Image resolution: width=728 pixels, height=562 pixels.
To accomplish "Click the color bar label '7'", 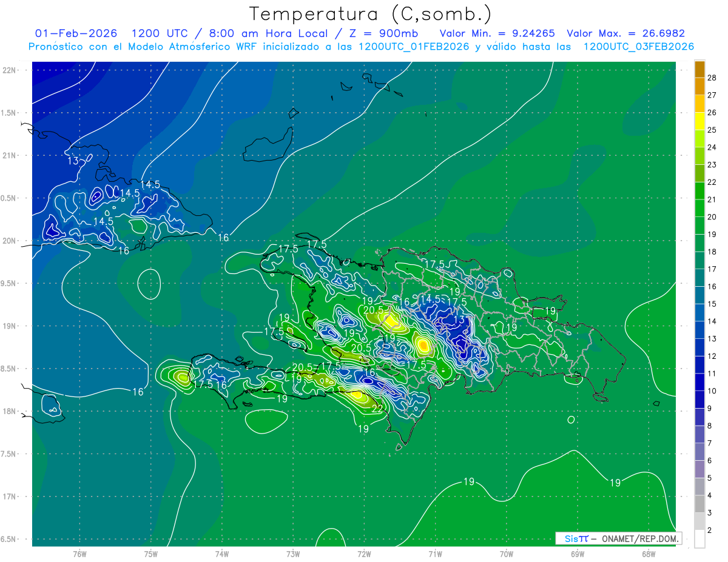I will click(x=710, y=444).
